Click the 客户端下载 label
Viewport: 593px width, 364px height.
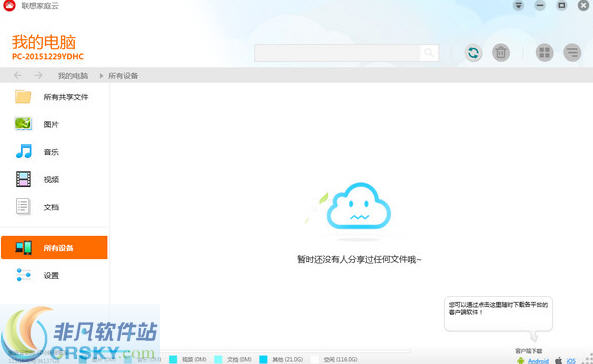[529, 351]
